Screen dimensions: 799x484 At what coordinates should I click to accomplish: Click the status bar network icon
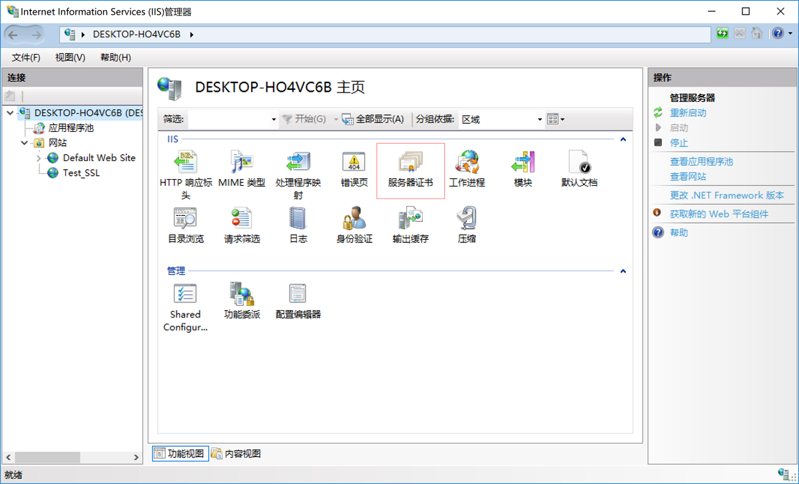784,474
